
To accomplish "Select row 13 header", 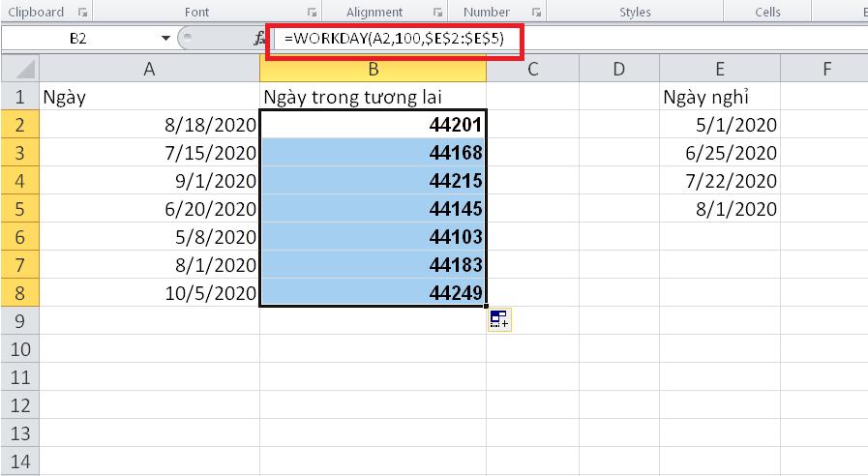I will click(x=20, y=433).
